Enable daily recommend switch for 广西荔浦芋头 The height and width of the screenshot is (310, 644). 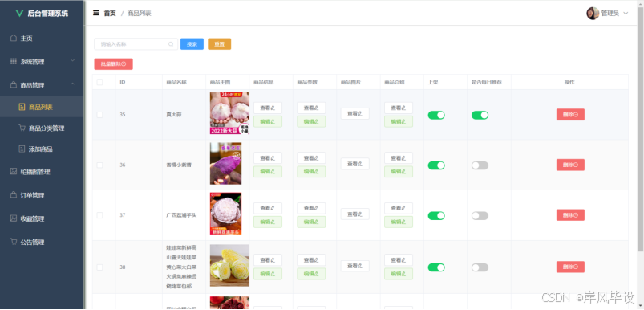(x=480, y=215)
